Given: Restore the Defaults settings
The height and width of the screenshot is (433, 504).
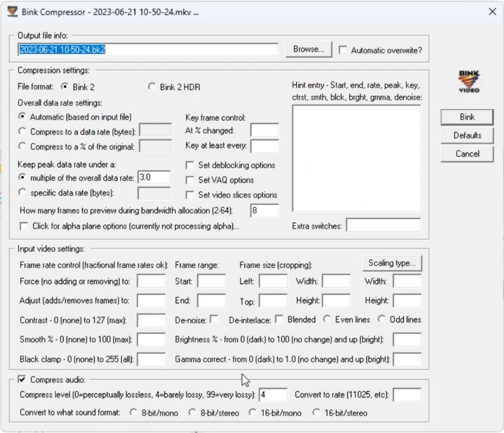Looking at the screenshot, I should 467,135.
